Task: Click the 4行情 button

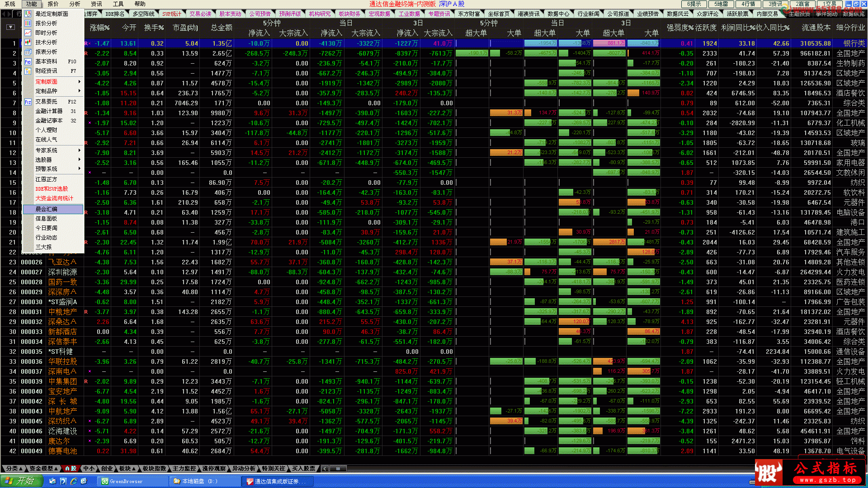Action: coord(748,4)
